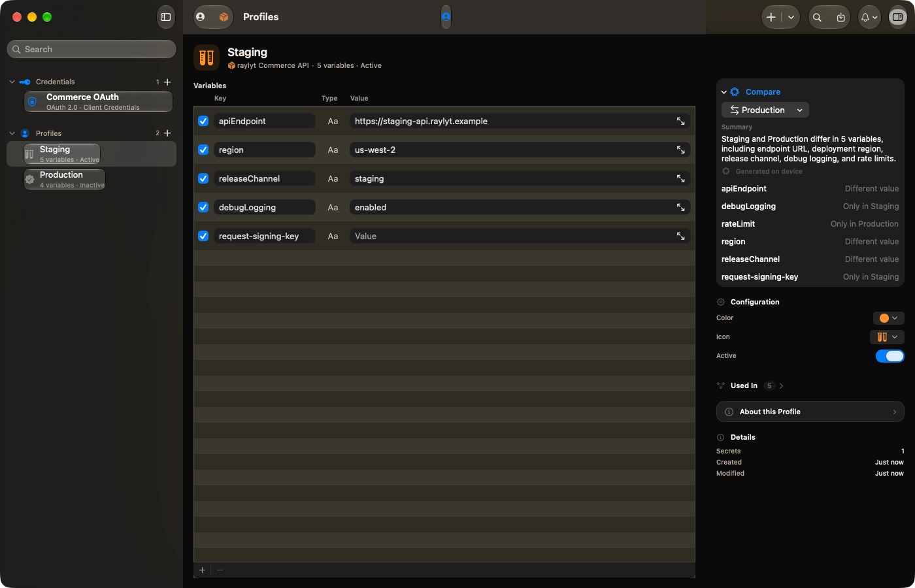Switch to the person view in the toolbar
This screenshot has height=588, width=915.
pos(201,17)
